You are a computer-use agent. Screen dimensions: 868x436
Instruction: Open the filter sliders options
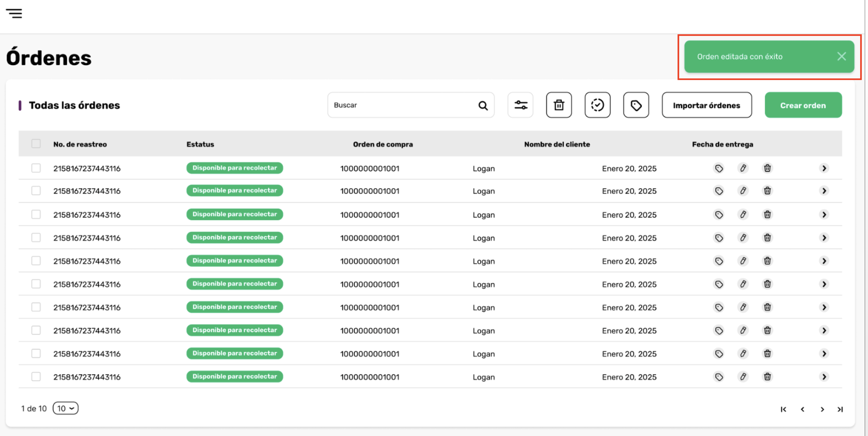tap(521, 105)
